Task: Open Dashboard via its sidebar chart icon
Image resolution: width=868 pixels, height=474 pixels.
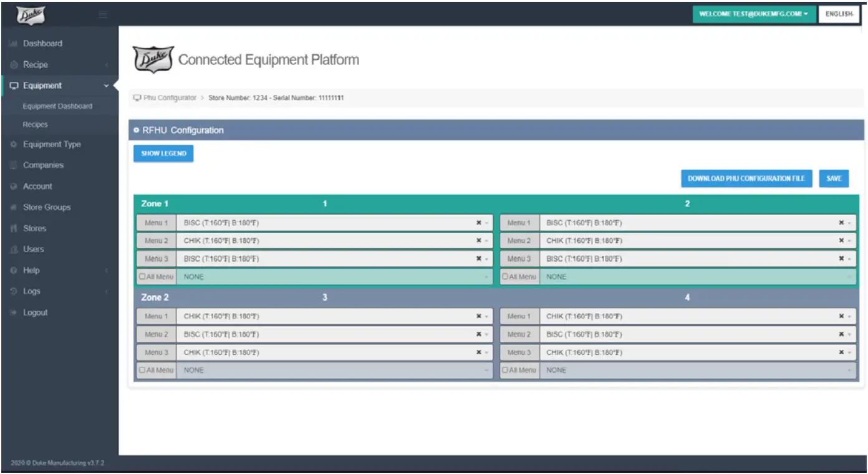Action: point(13,44)
